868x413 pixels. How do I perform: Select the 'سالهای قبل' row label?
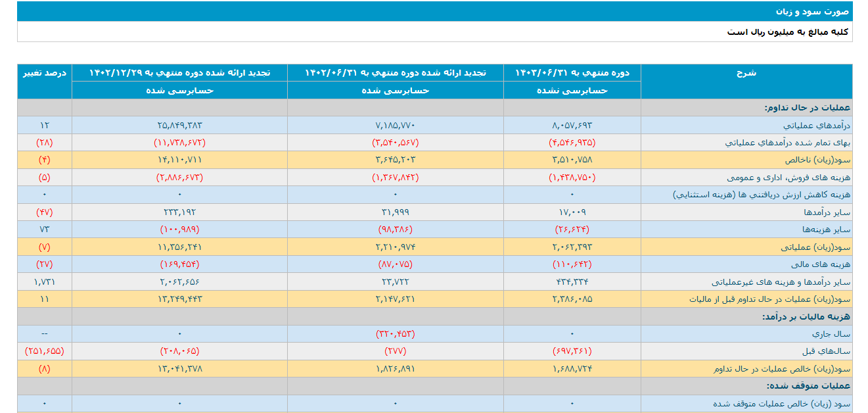pos(829,351)
